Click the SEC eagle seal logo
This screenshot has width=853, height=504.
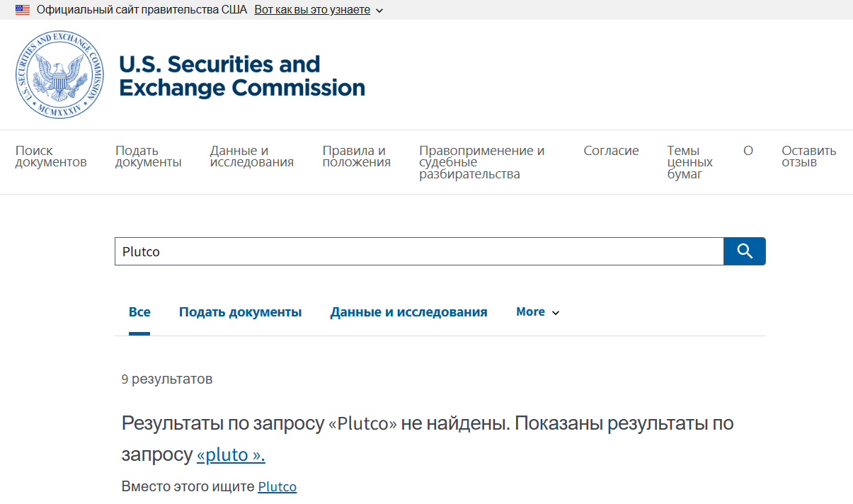[x=59, y=74]
